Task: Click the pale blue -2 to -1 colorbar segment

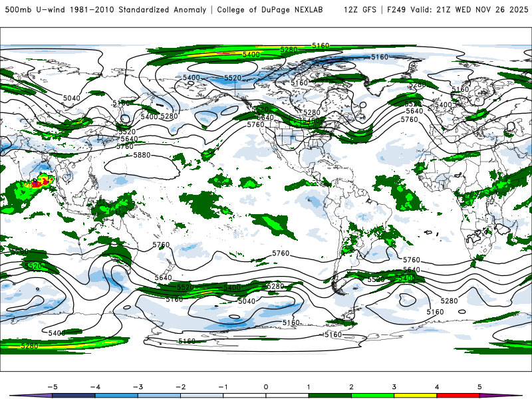Action: point(202,396)
